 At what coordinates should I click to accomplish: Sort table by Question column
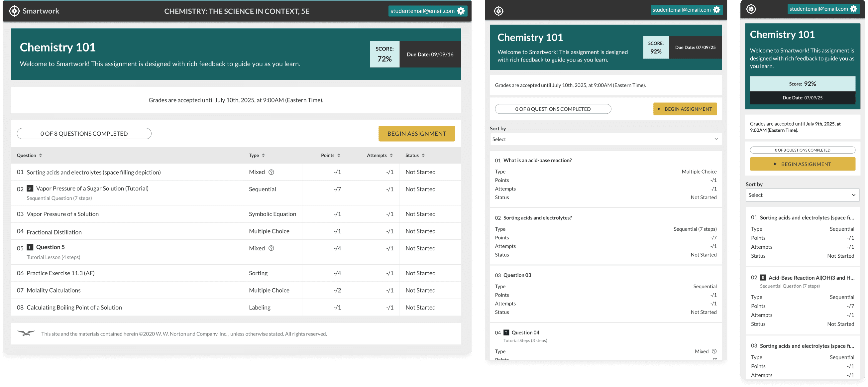pos(41,155)
